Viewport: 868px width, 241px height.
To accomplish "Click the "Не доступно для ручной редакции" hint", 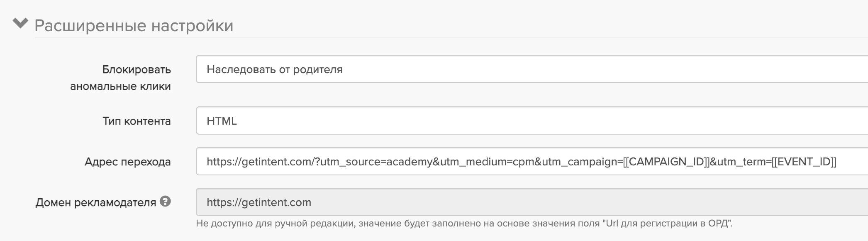I will click(275, 224).
